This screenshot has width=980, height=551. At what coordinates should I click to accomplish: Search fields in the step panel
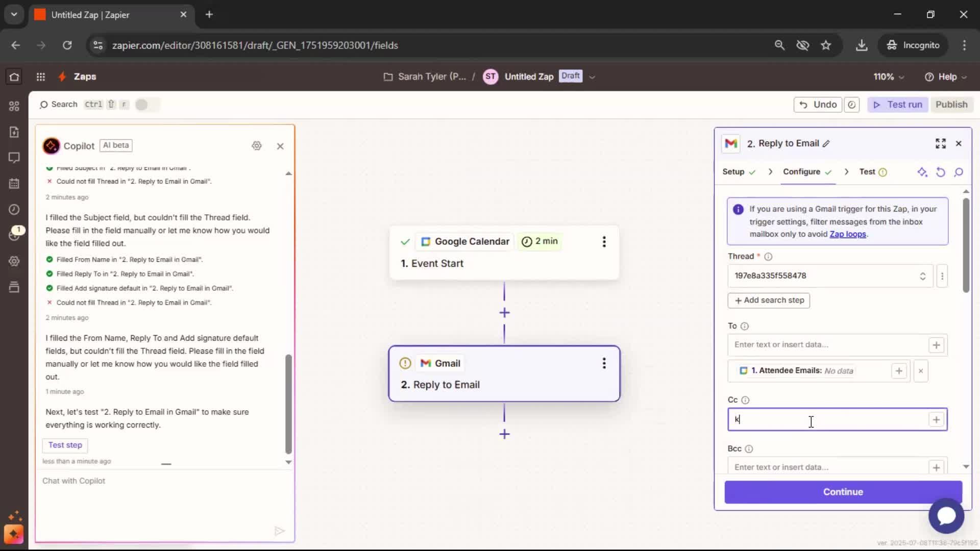(x=959, y=172)
